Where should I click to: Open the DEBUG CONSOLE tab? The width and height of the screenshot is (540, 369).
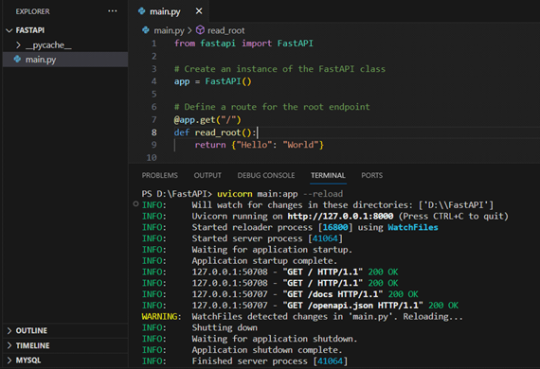(x=266, y=175)
